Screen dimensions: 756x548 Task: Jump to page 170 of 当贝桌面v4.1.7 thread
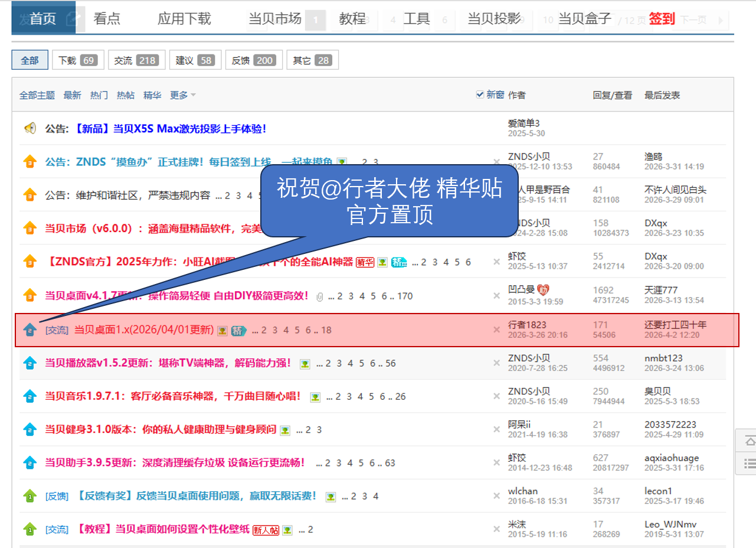(x=405, y=296)
